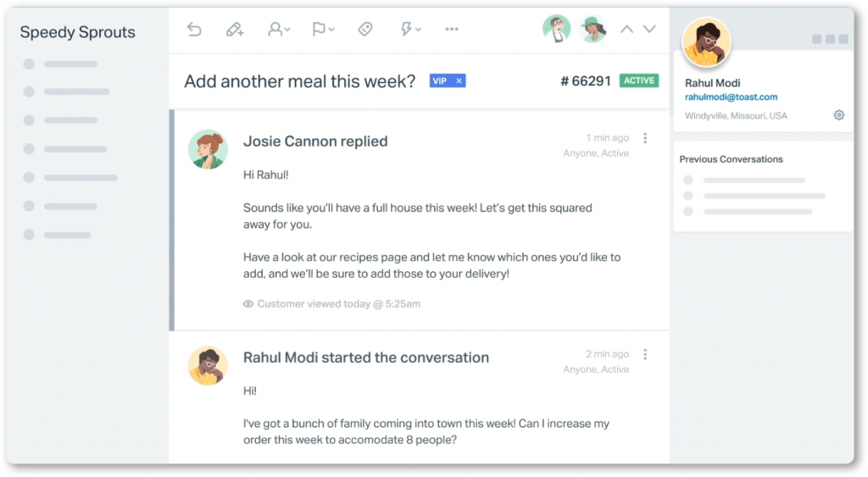This screenshot has width=868, height=477.
Task: Click the undo reply arrow icon
Action: tap(194, 30)
